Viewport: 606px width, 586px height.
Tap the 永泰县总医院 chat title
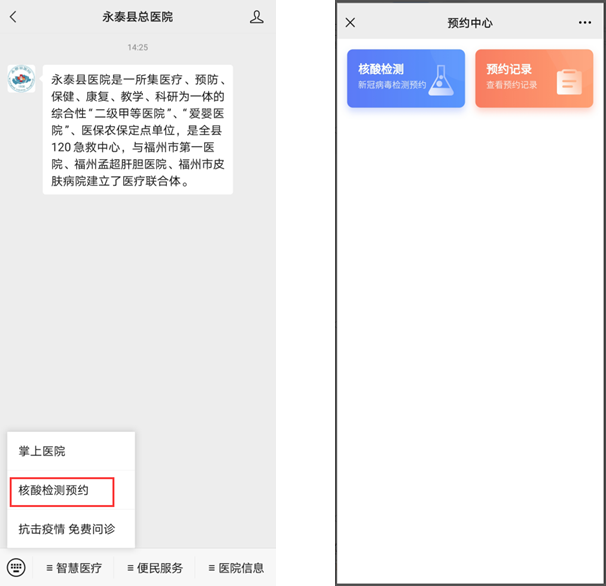pyautogui.click(x=138, y=17)
